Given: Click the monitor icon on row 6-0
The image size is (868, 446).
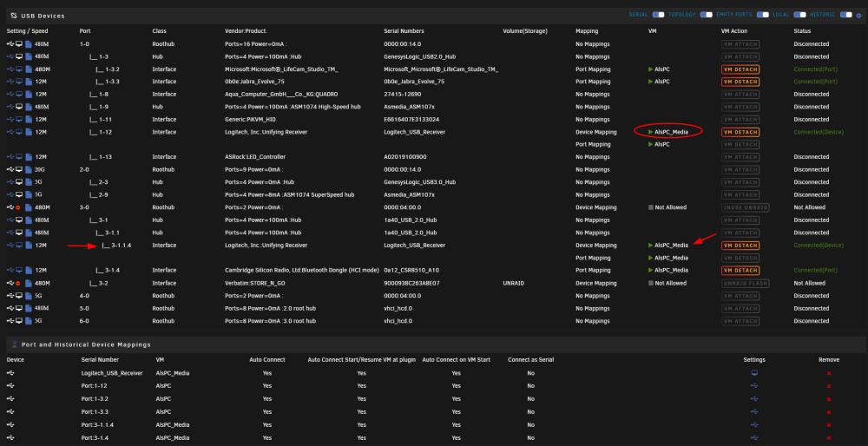Looking at the screenshot, I should 19,321.
